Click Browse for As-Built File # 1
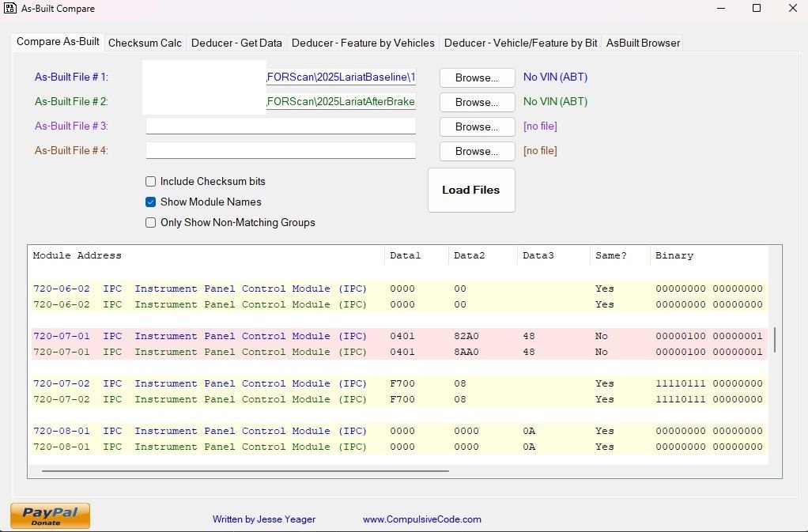 click(x=476, y=77)
